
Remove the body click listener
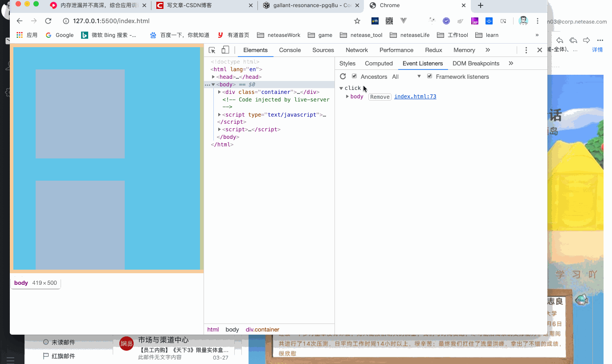tap(380, 97)
